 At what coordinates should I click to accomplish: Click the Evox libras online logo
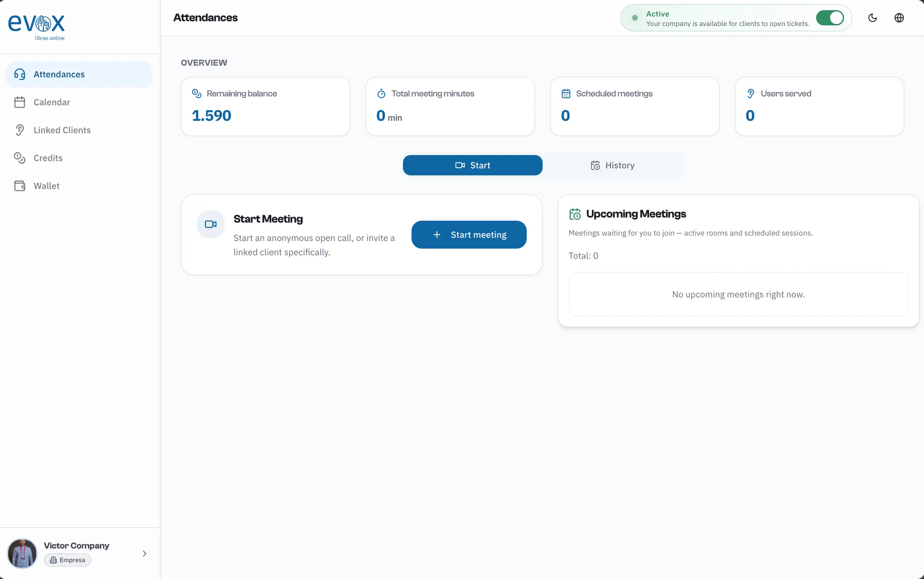click(x=37, y=27)
